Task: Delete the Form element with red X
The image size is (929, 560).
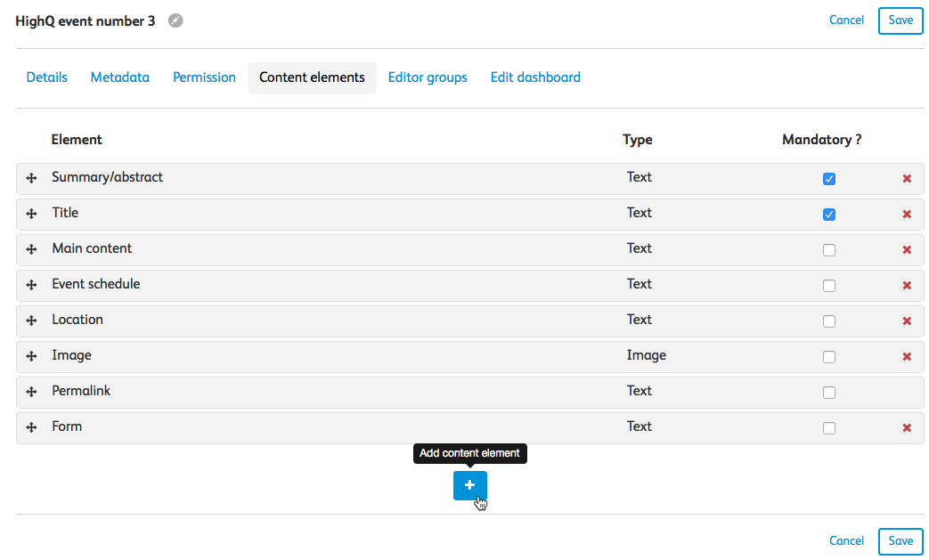Action: pos(907,428)
